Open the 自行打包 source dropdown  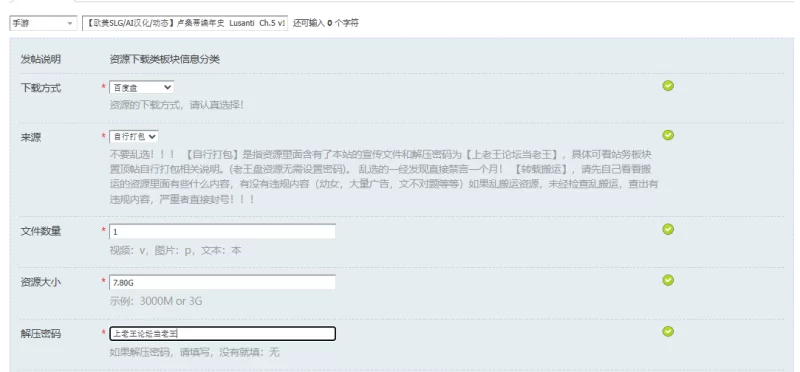(x=134, y=137)
